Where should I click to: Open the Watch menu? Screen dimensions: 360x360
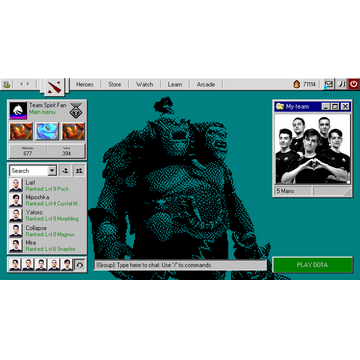(144, 84)
